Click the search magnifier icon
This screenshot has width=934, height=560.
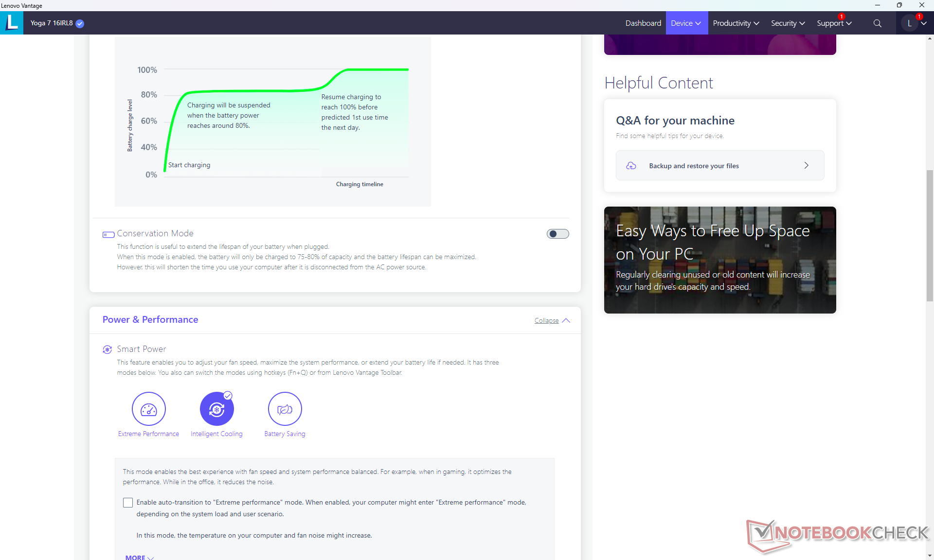tap(877, 23)
